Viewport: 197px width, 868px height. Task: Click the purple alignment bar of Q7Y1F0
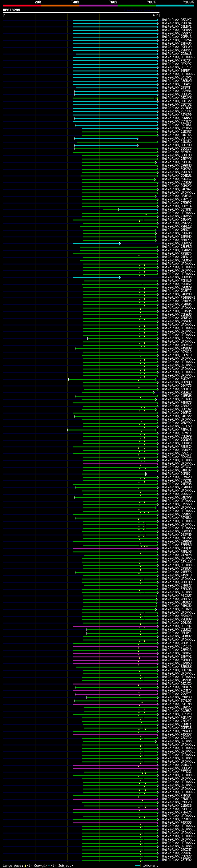[x=115, y=647]
